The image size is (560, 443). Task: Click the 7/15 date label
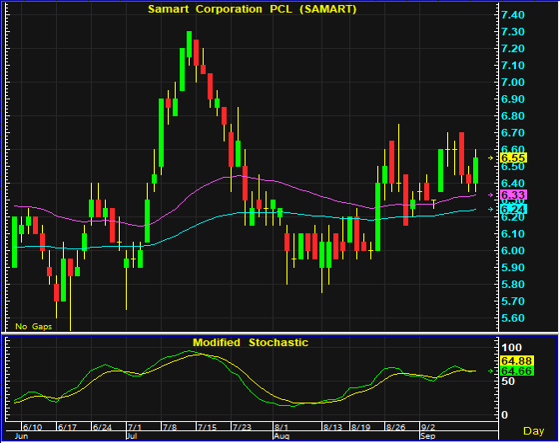coord(207,427)
